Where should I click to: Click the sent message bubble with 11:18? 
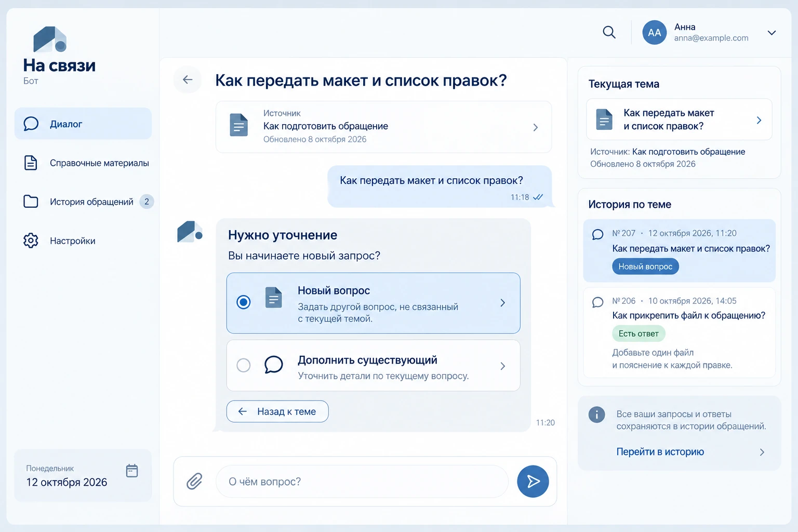click(440, 187)
